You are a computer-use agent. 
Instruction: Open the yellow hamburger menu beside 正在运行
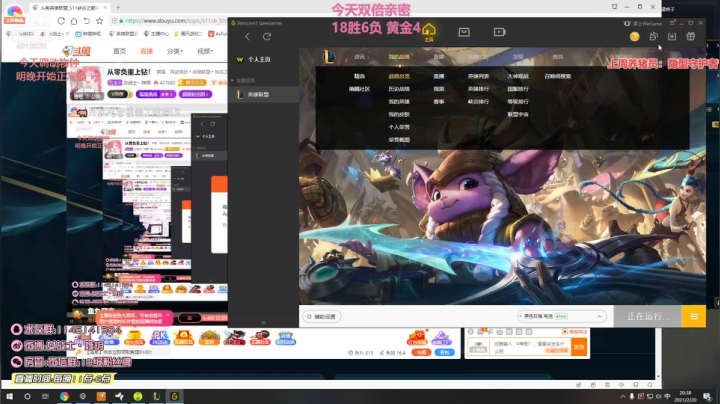click(693, 316)
